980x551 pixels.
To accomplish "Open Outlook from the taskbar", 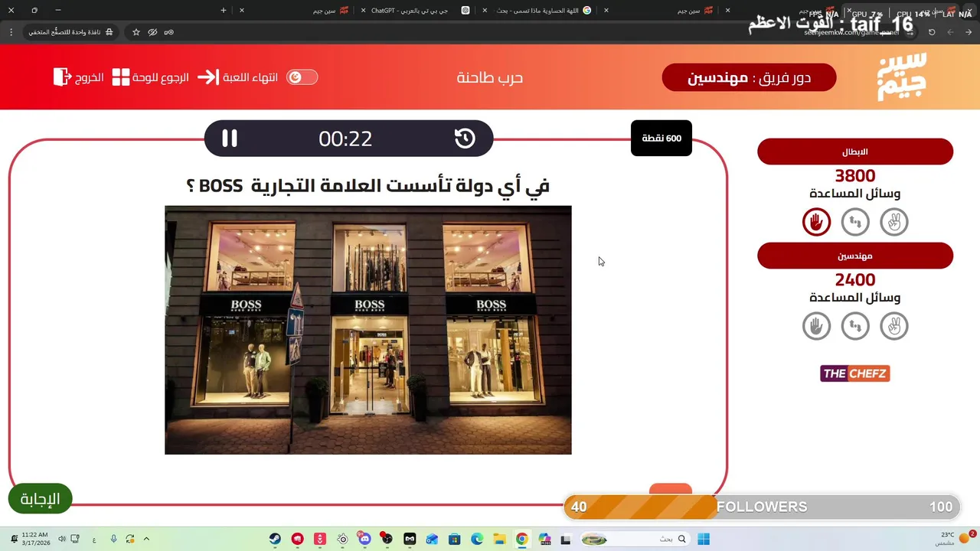I will 432,539.
